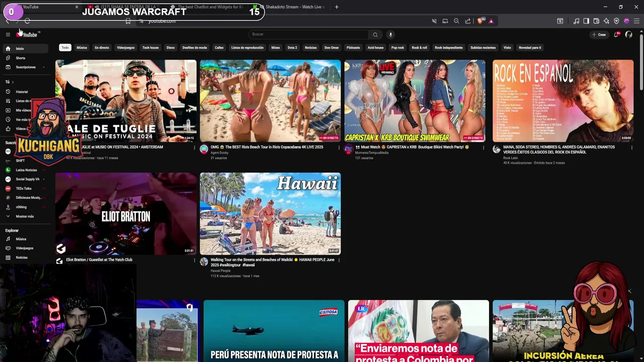Reload the page
This screenshot has width=644, height=362.
27,21
